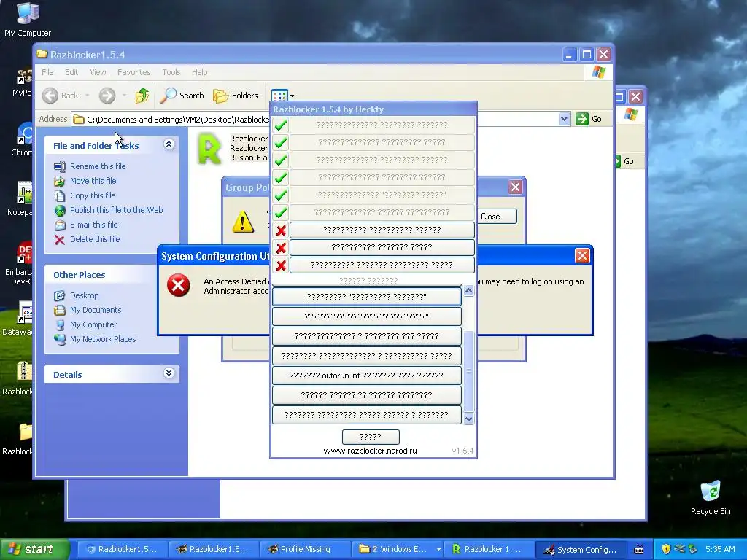Click the Razblocker list scrollbar thumb

[x=469, y=371]
